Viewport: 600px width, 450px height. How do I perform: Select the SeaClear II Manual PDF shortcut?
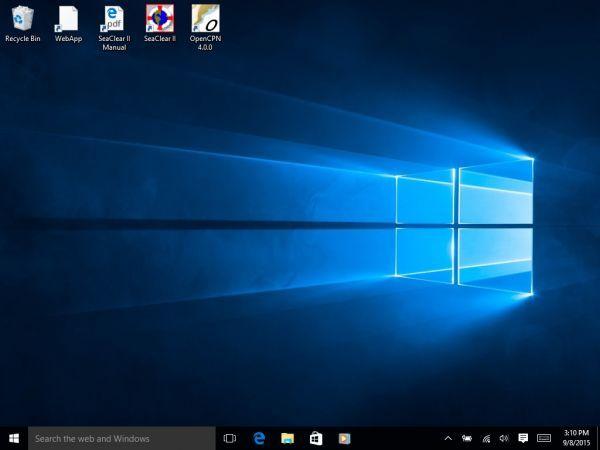tap(113, 19)
